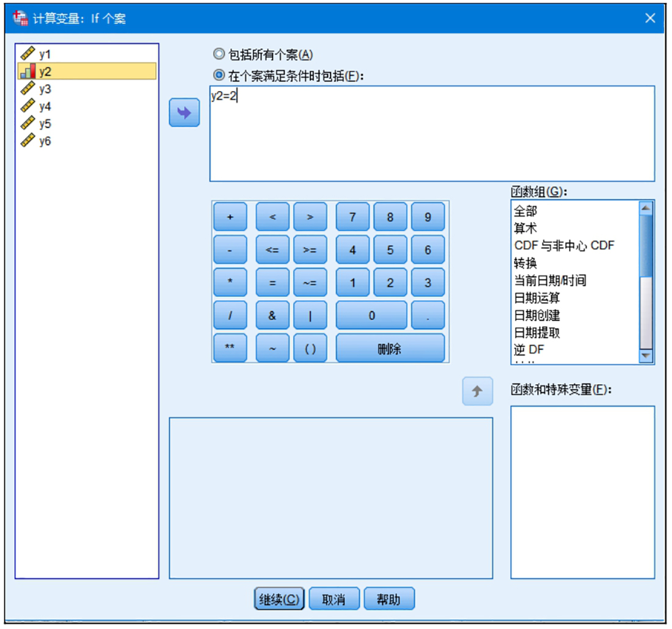Viewport: 672px width, 629px height.
Task: Click function group scrollbar down arrow
Action: tap(646, 355)
